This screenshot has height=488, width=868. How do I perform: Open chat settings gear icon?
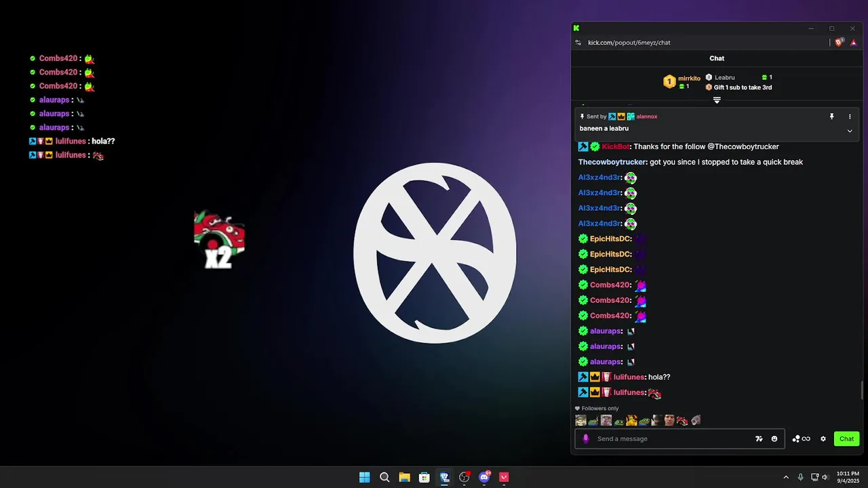coord(823,439)
